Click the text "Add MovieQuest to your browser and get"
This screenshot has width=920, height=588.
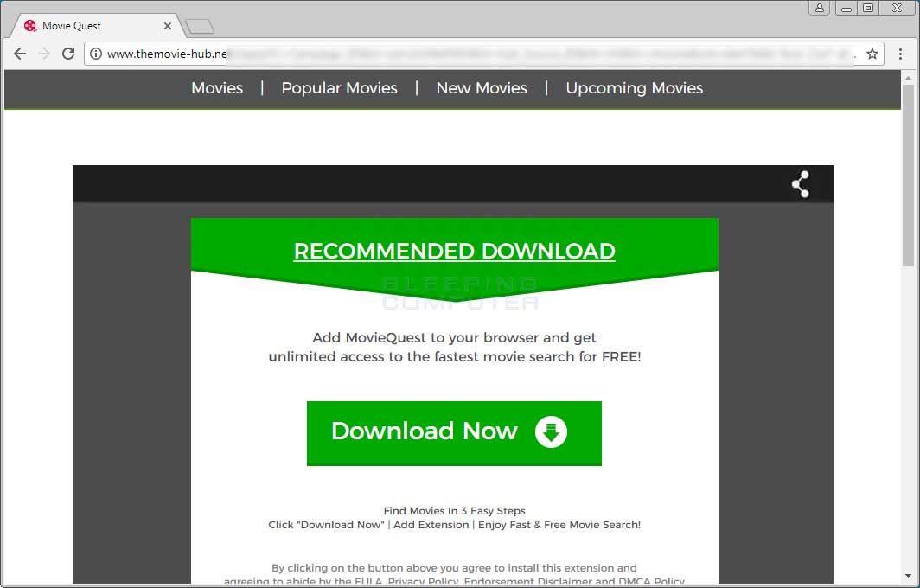454,338
